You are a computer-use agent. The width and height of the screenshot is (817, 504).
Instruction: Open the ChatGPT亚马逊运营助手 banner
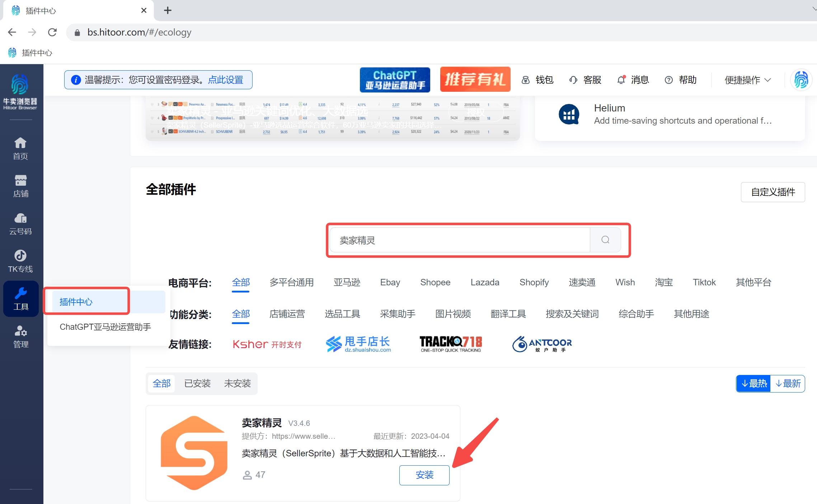(395, 80)
